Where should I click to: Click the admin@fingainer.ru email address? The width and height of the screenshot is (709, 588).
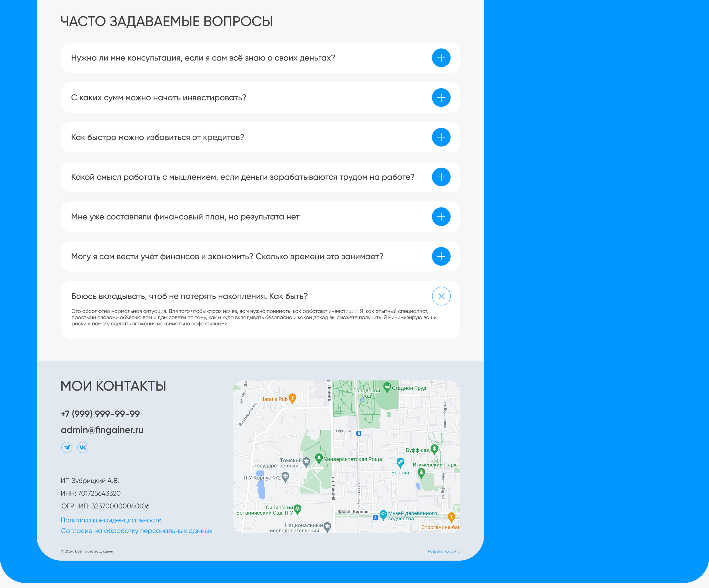pos(102,430)
